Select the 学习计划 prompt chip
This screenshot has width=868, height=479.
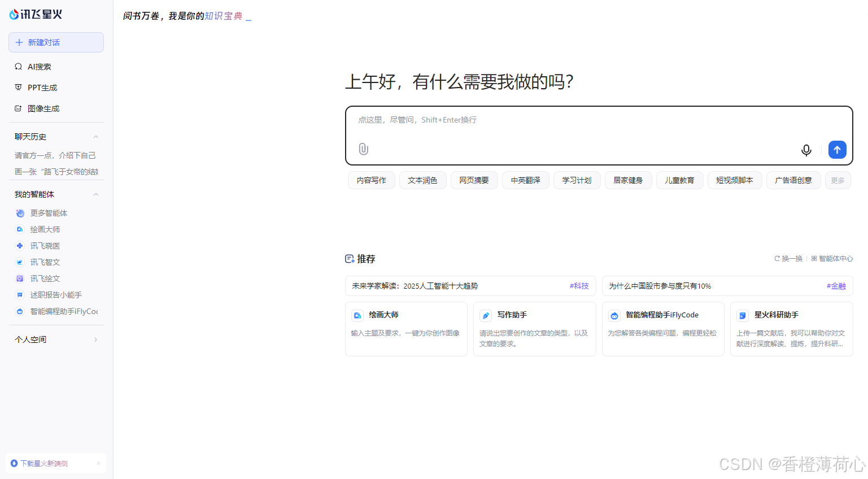[x=577, y=180]
